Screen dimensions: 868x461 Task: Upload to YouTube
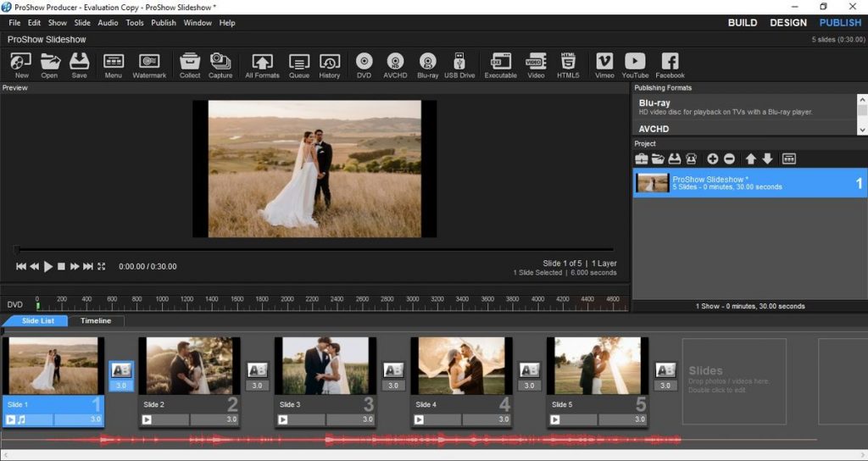[x=635, y=65]
